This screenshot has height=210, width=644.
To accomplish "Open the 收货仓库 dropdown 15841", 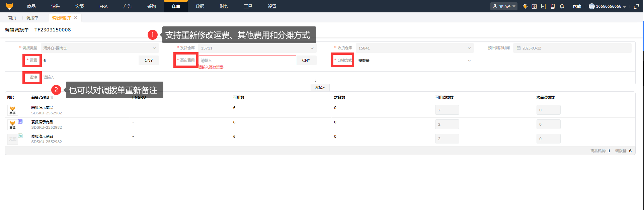I will [415, 48].
